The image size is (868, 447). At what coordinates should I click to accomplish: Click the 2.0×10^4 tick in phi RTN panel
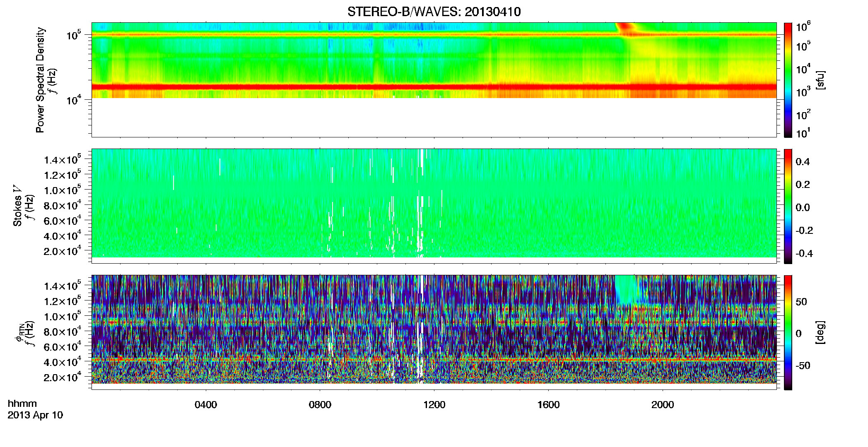pyautogui.click(x=62, y=377)
